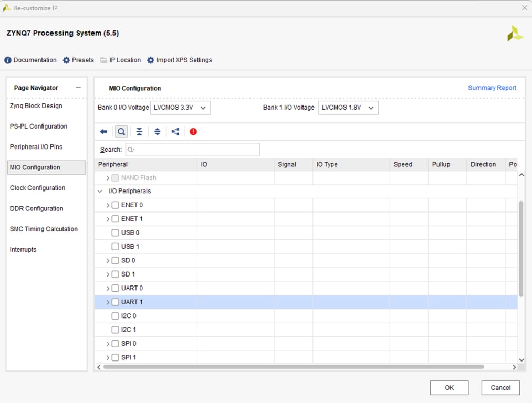This screenshot has width=532, height=403.
Task: Click the Signal column header
Action: [x=294, y=164]
